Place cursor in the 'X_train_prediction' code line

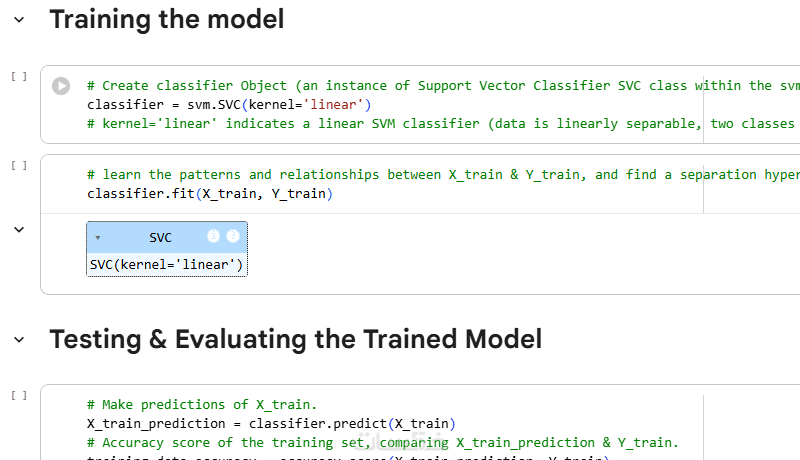pos(271,423)
